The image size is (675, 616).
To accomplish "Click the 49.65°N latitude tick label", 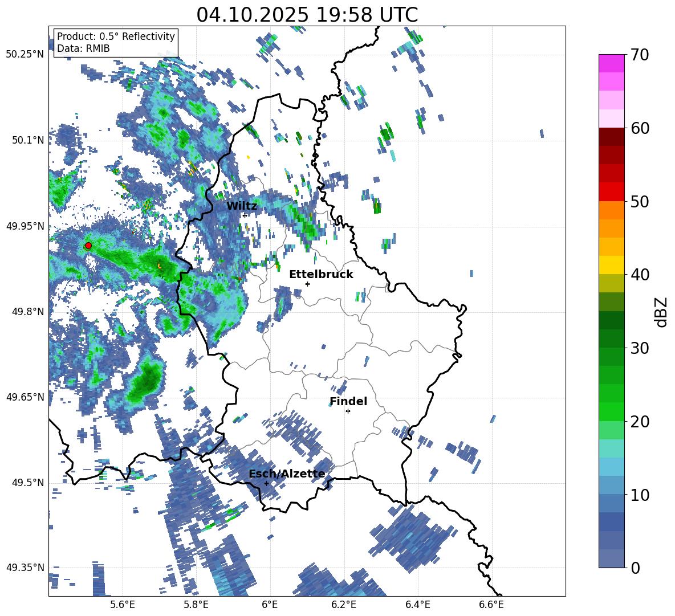I will coord(25,397).
